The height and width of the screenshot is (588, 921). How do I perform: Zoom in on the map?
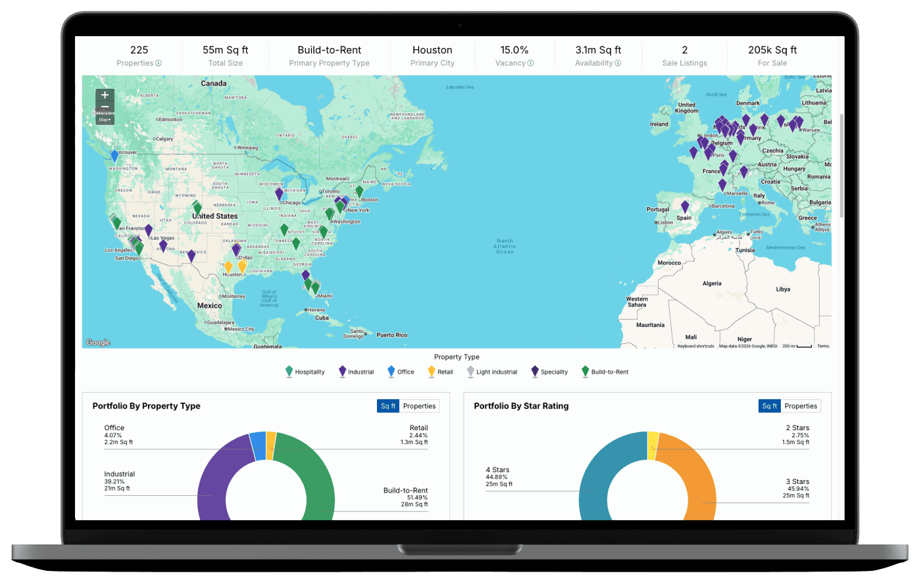click(x=105, y=95)
